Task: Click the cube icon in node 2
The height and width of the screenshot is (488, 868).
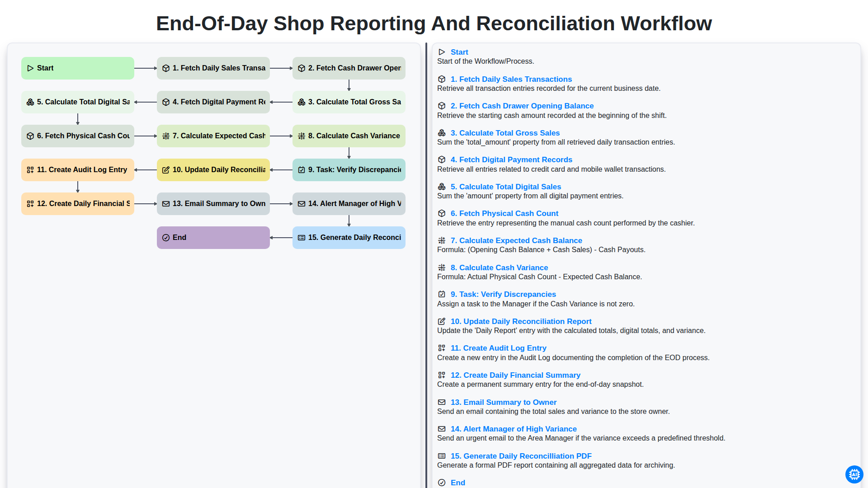Action: click(302, 68)
